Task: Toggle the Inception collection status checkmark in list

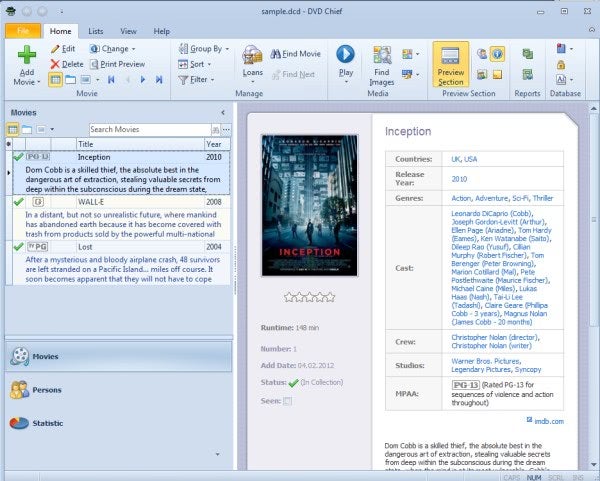Action: [x=18, y=157]
